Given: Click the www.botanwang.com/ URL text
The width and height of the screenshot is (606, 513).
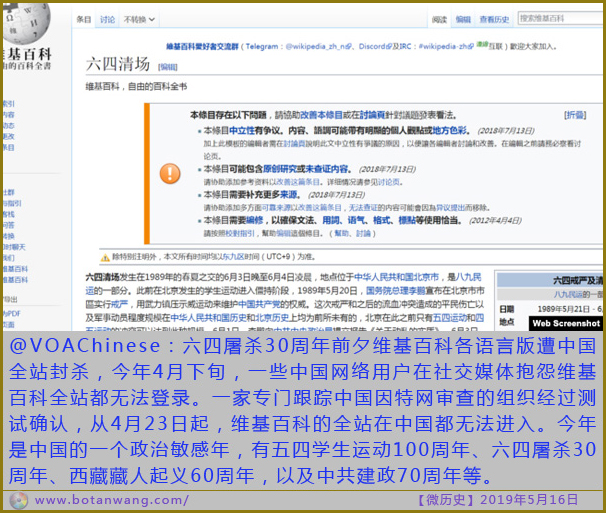Looking at the screenshot, I should [x=111, y=500].
